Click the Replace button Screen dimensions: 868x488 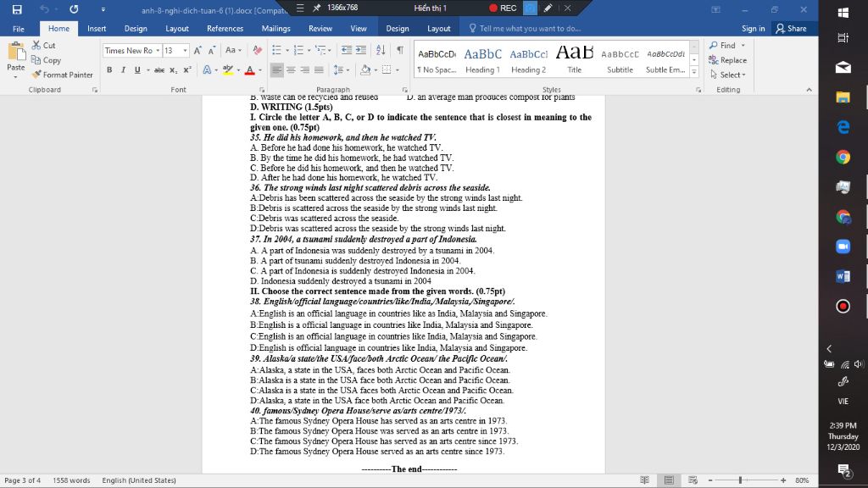click(727, 60)
